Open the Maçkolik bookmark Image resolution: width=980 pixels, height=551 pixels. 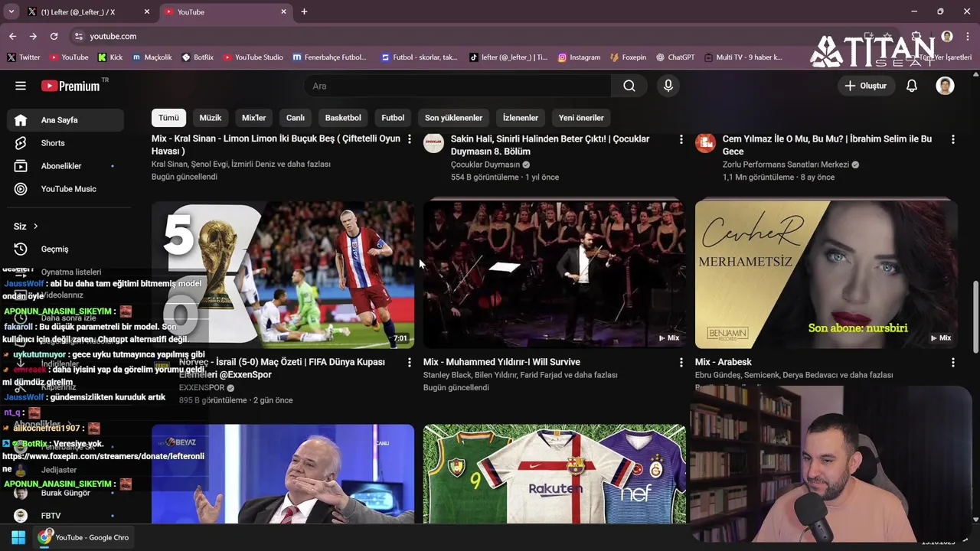[152, 57]
